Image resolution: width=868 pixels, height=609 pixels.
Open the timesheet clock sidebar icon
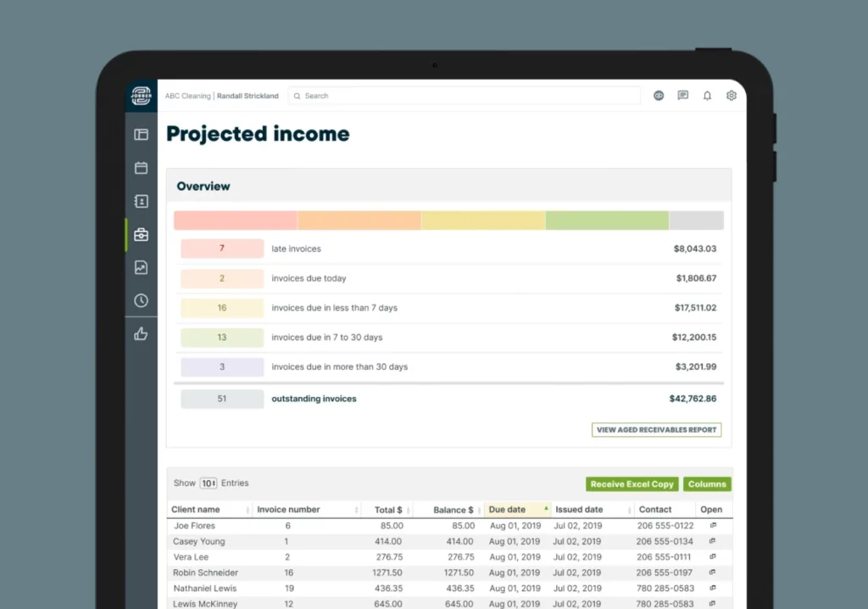142,300
